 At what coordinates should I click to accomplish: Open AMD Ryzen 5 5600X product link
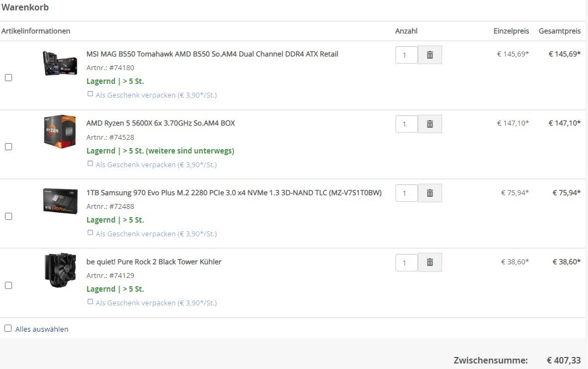click(161, 123)
